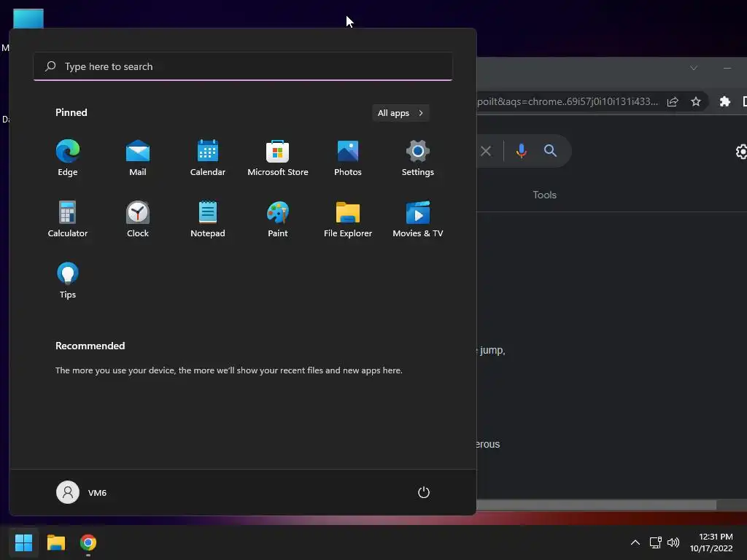
Task: Minimize the Chrome window
Action: 727,68
